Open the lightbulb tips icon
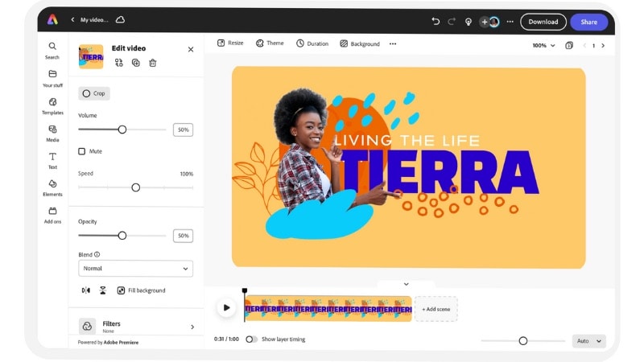Image resolution: width=644 pixels, height=362 pixels. pyautogui.click(x=469, y=22)
